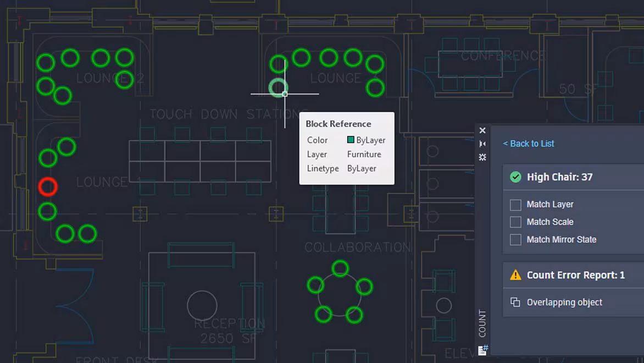This screenshot has width=644, height=363.
Task: Click the yellow warning triangle icon
Action: (x=515, y=275)
